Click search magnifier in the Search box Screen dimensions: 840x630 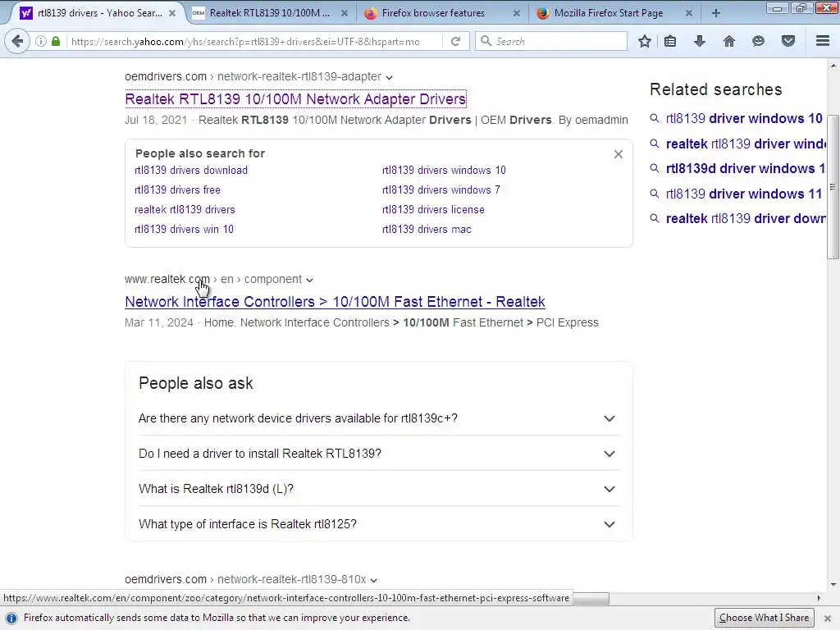486,41
